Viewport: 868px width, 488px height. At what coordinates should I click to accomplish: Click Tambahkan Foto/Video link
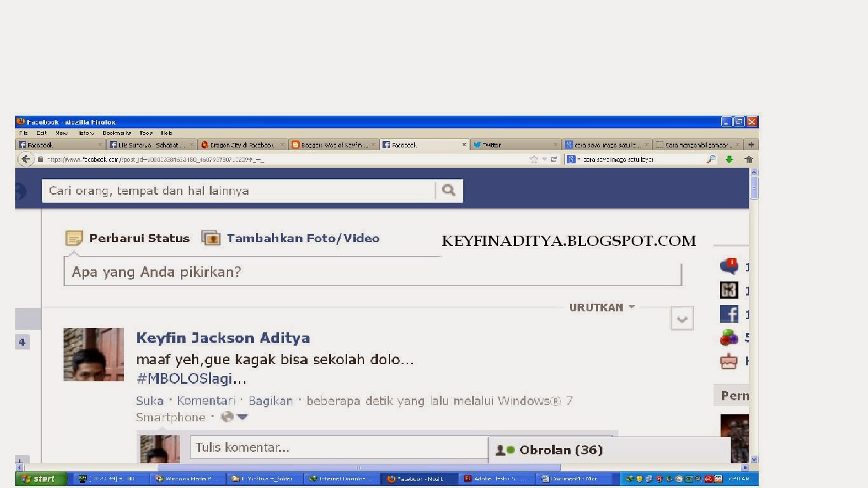pos(303,238)
